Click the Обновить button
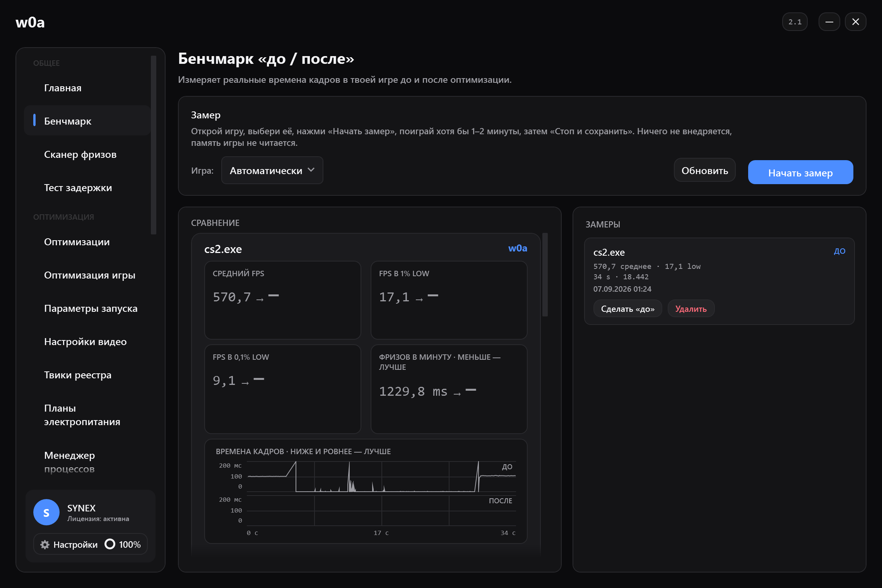This screenshot has height=588, width=882. 704,170
